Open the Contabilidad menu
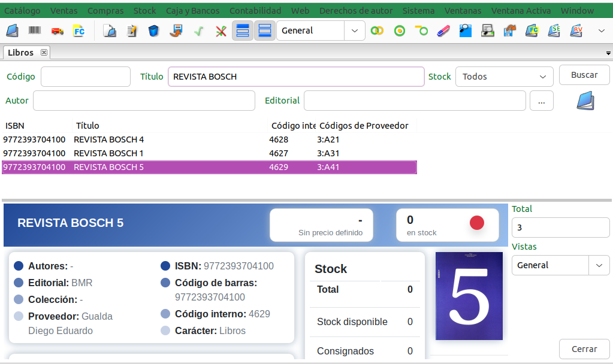This screenshot has height=364, width=613. (x=255, y=11)
